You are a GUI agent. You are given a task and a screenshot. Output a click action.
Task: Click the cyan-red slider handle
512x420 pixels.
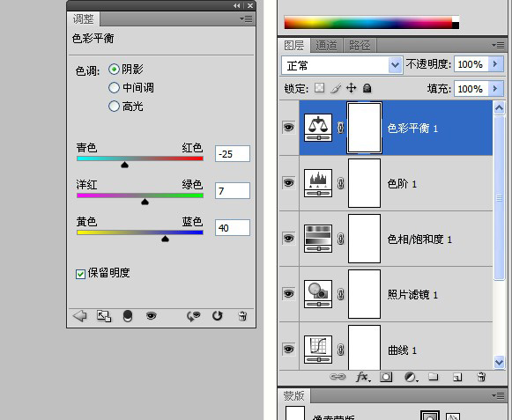pyautogui.click(x=124, y=165)
